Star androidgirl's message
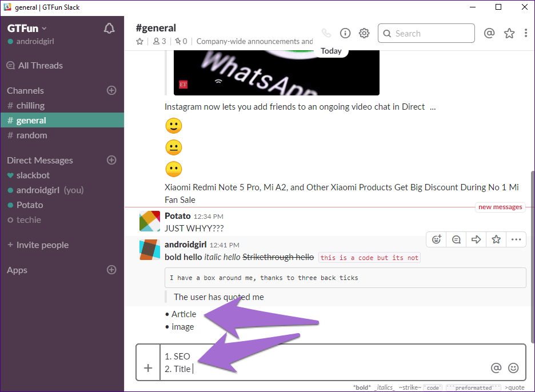 click(496, 239)
